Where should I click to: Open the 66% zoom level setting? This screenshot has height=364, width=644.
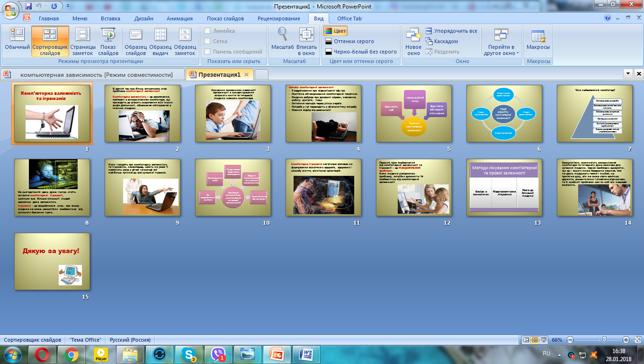[x=557, y=340]
